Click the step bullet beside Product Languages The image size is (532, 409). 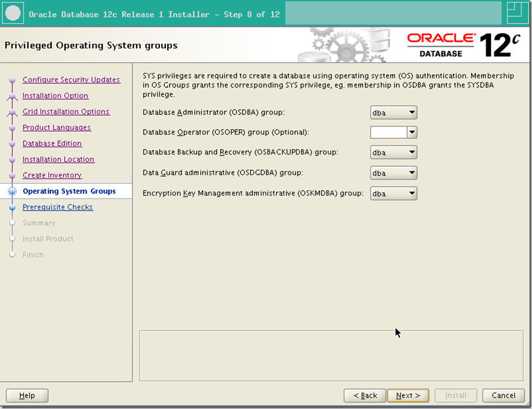(x=13, y=128)
